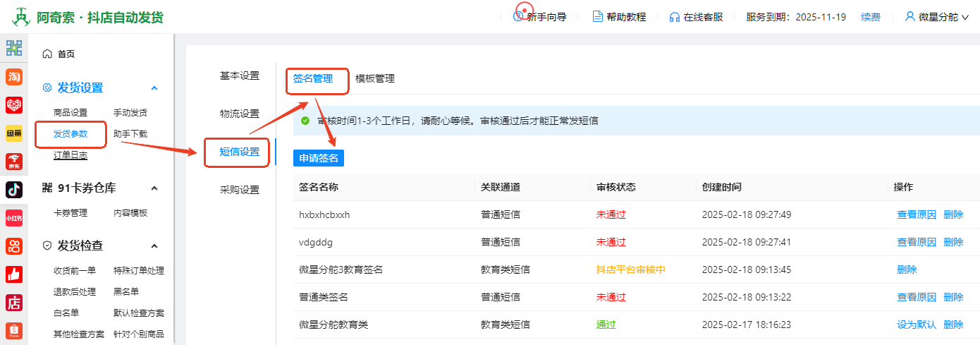This screenshot has height=345, width=980.
Task: Open 卡券管理 in sidebar
Action: pyautogui.click(x=71, y=212)
